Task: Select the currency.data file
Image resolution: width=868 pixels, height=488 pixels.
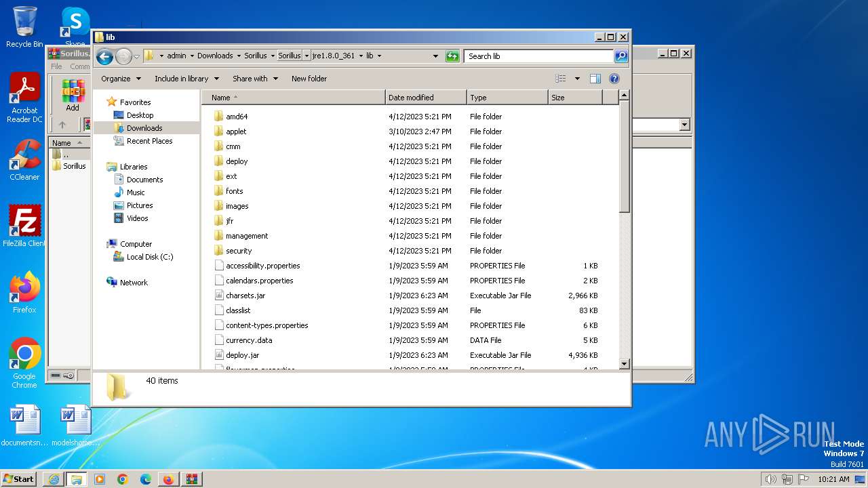Action: click(x=249, y=340)
